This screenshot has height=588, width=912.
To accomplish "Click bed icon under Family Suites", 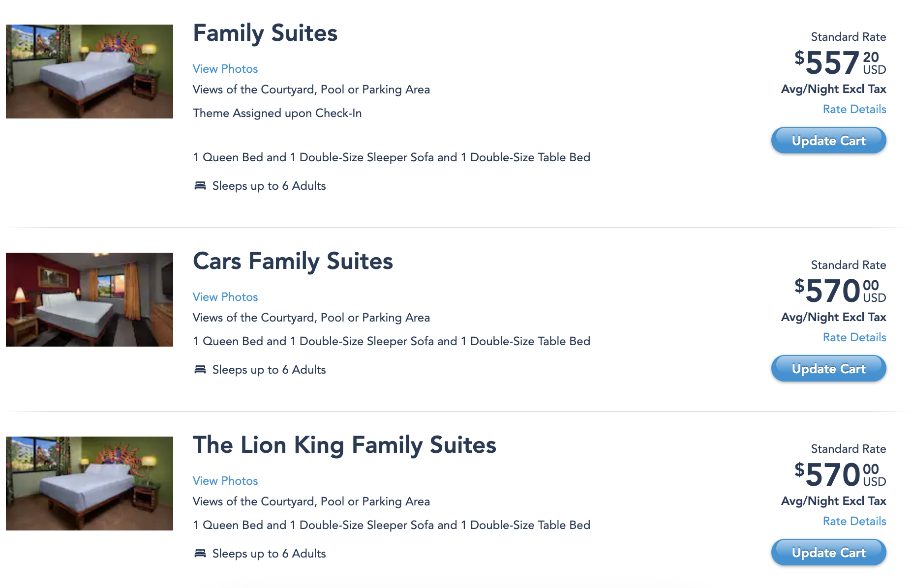I will [200, 186].
